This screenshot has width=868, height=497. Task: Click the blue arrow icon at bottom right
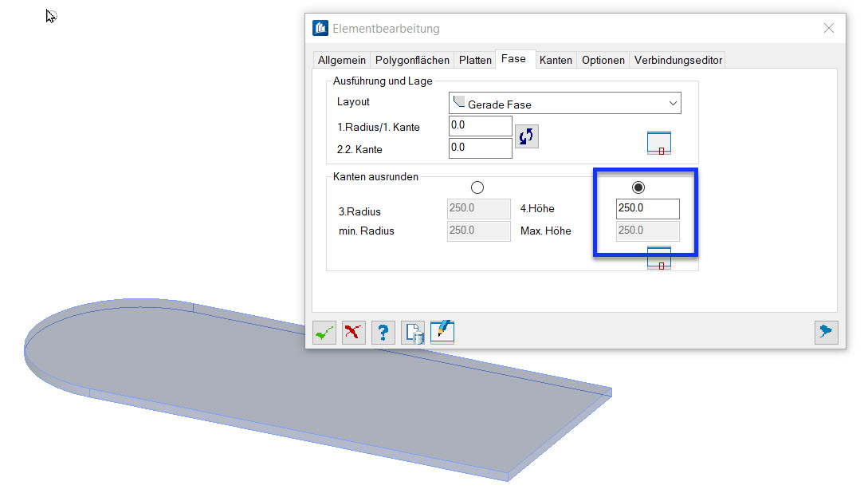826,333
